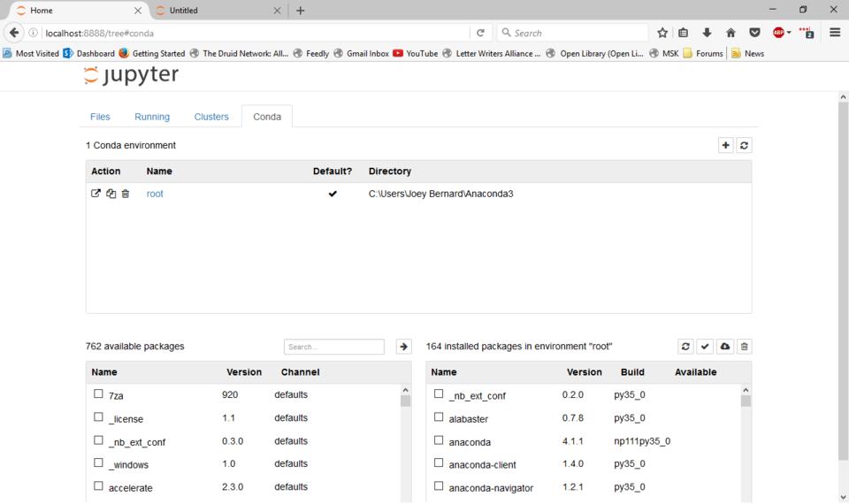The image size is (849, 504).
Task: Select the alabaster installed package checkbox
Action: click(439, 417)
